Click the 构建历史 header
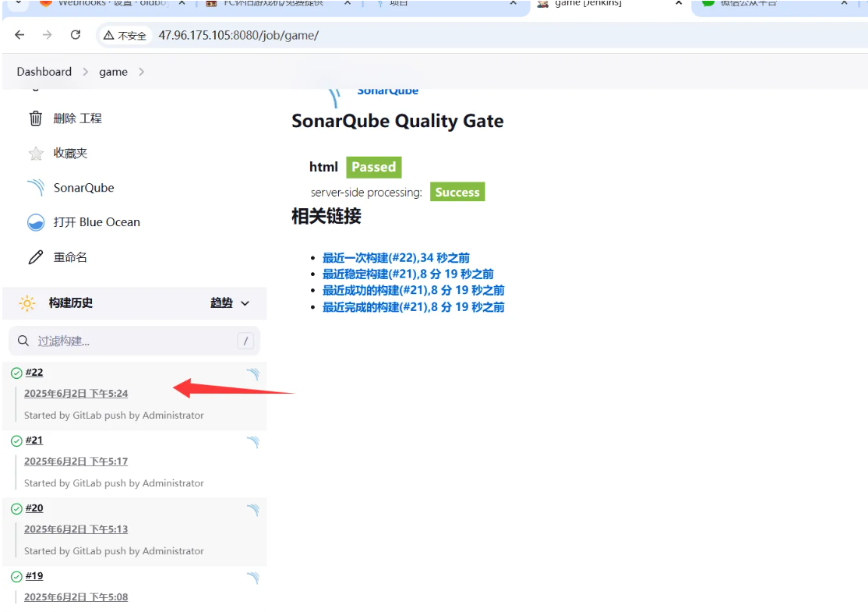868x612 pixels. click(71, 303)
